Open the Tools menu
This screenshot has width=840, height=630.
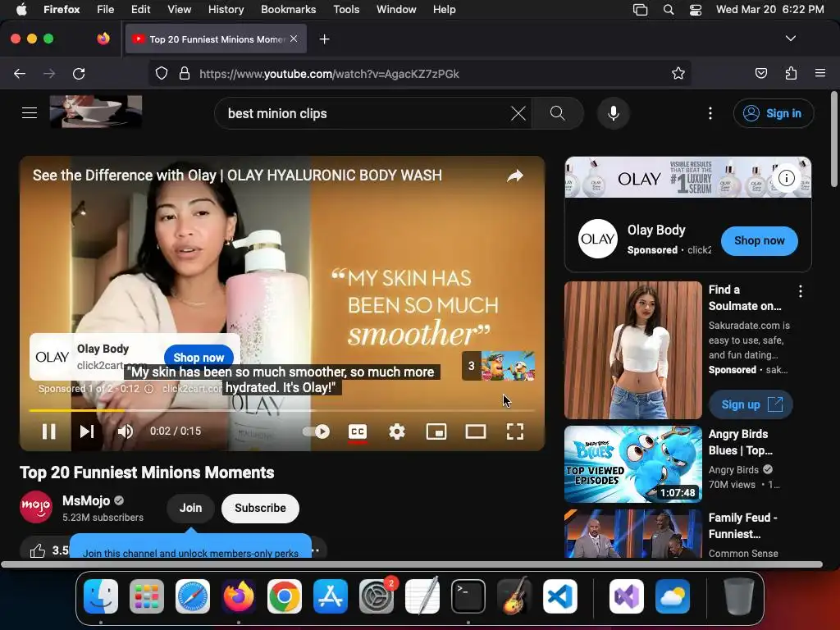[x=346, y=9]
